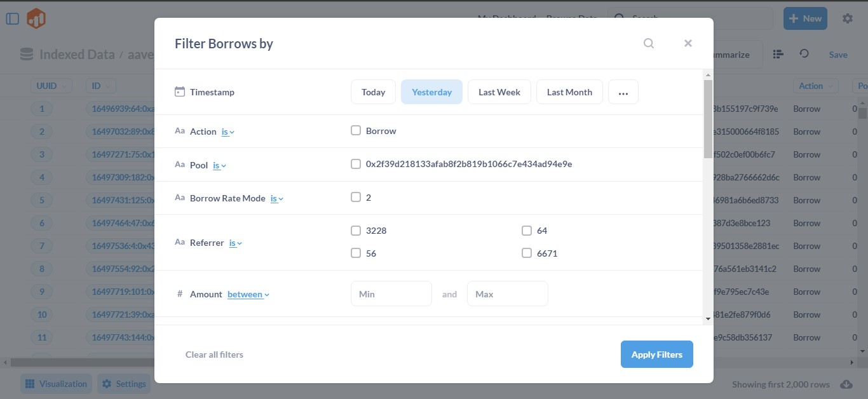The height and width of the screenshot is (399, 868).
Task: Open the notebook editor icon
Action: [778, 54]
